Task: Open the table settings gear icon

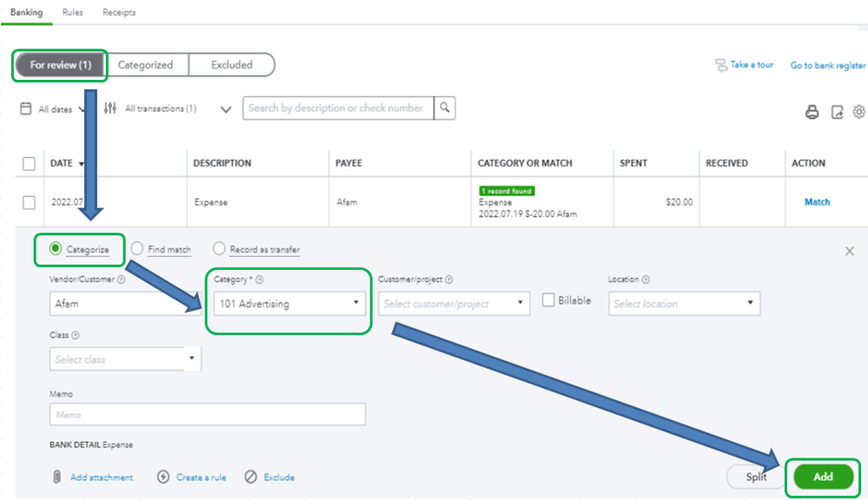Action: 859,112
